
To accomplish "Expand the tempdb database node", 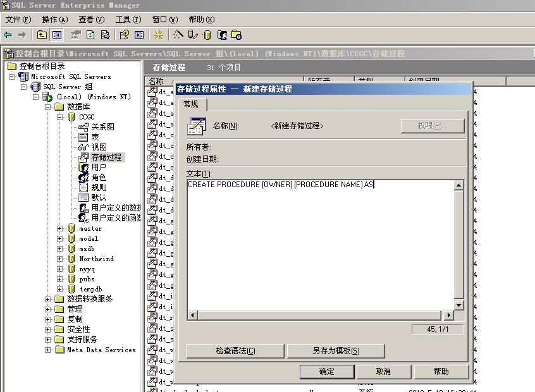I will point(59,289).
